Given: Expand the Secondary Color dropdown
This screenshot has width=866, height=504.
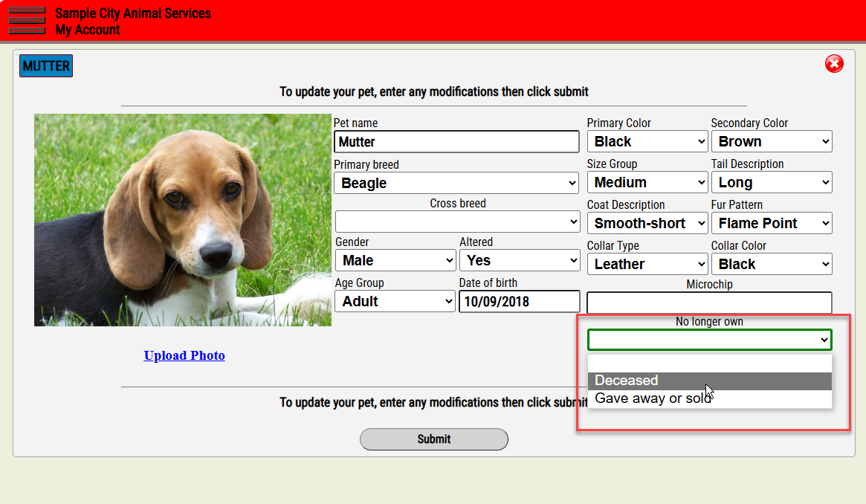Looking at the screenshot, I should 772,141.
